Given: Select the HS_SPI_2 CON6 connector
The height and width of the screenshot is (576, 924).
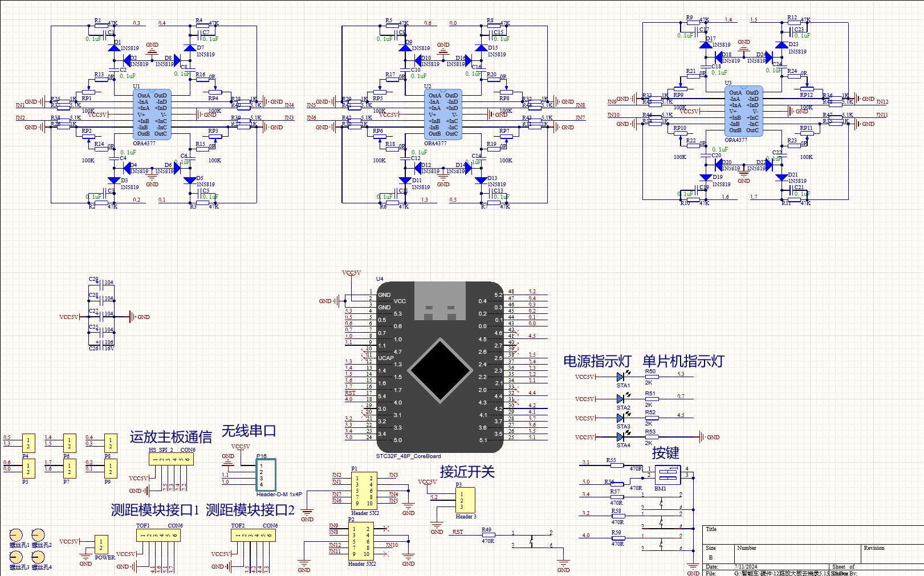Looking at the screenshot, I should pyautogui.click(x=171, y=459).
